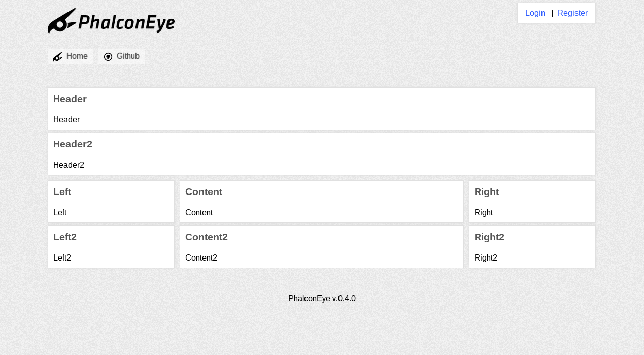Click the Register link
This screenshot has width=644, height=355.
pyautogui.click(x=572, y=13)
